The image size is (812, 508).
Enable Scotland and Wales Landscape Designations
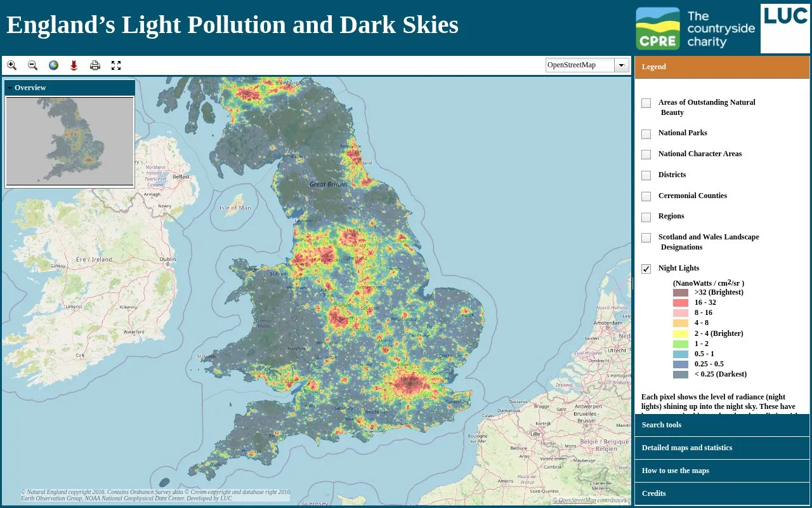(646, 238)
